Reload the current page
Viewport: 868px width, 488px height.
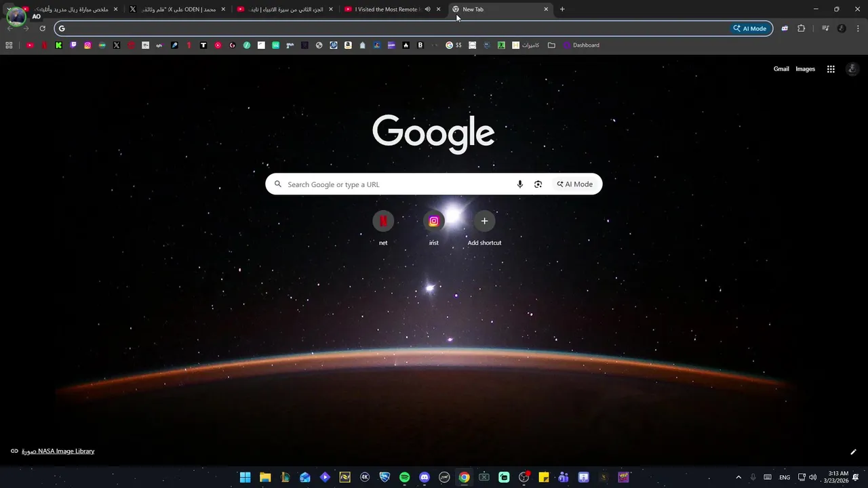pos(42,28)
